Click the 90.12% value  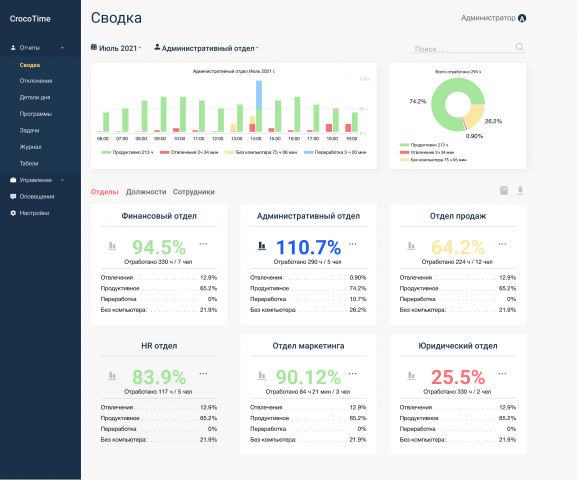(308, 377)
